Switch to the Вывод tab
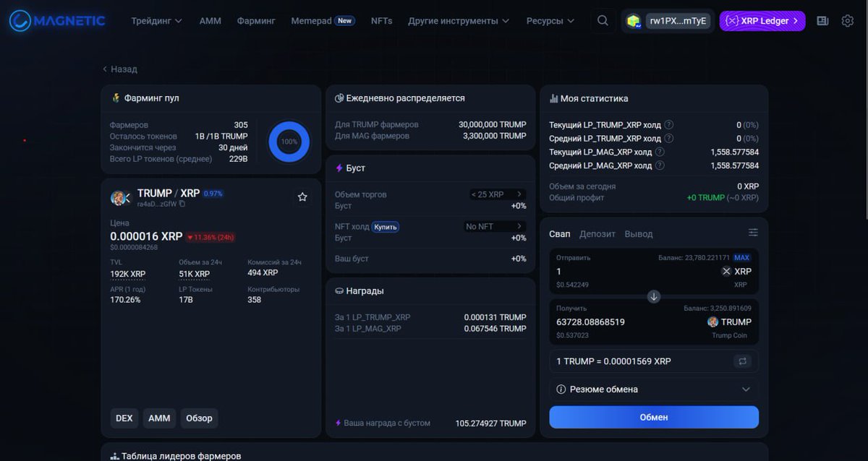 click(x=639, y=234)
